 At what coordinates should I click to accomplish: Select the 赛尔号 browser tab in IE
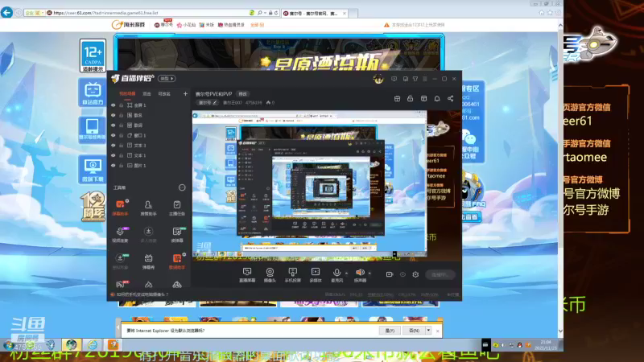(x=313, y=13)
